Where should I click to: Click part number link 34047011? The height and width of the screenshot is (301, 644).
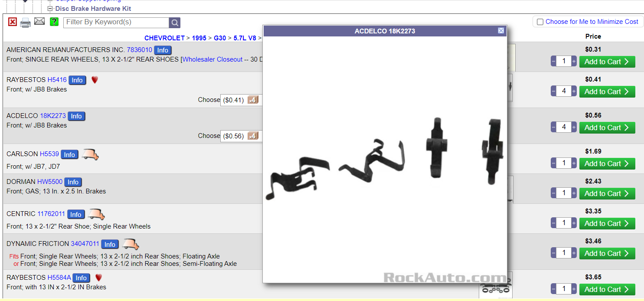coord(85,244)
